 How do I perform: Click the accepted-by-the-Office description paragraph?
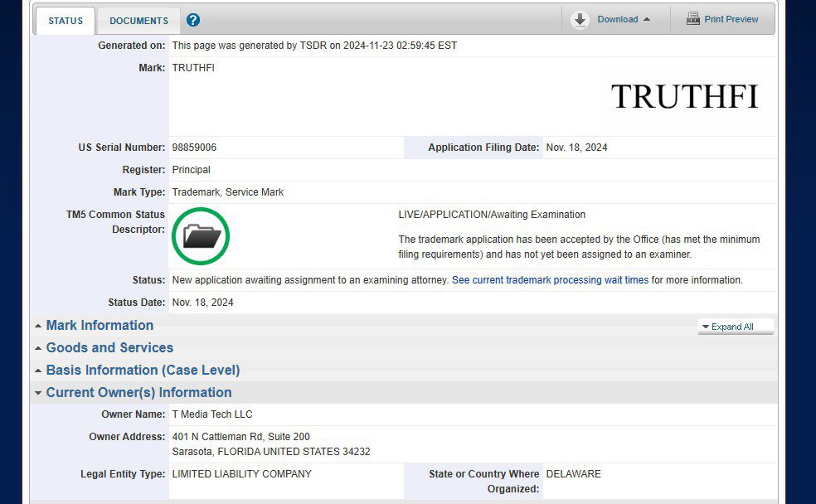coord(579,246)
